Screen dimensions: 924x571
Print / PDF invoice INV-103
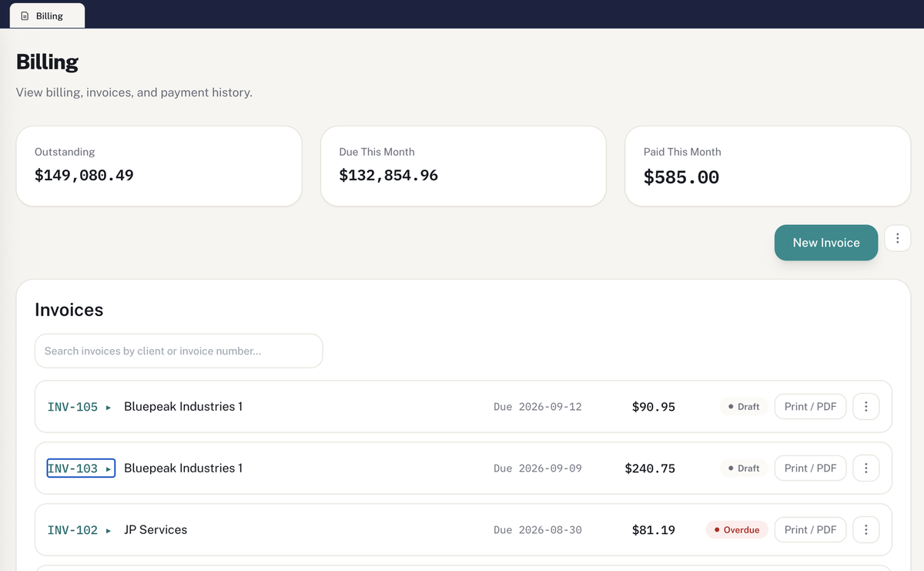pos(810,469)
